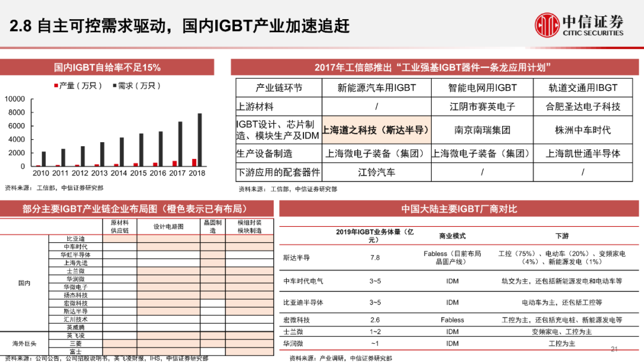
Task: Click the 2019年IGBT业务体量 column header
Action: click(374, 236)
